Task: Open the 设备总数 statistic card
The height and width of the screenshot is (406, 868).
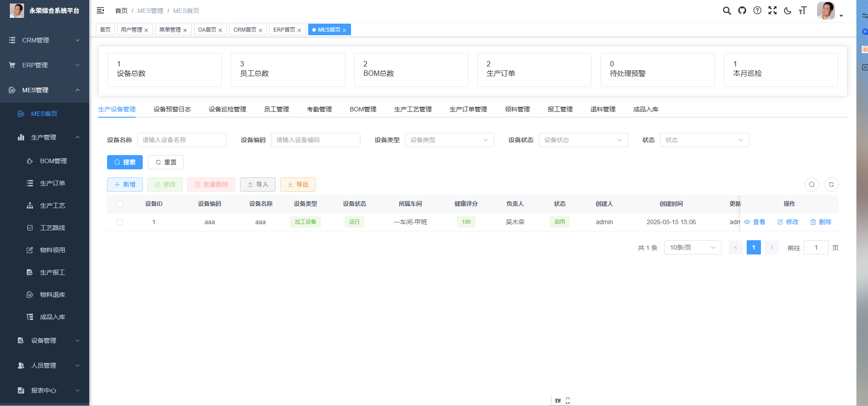Action: click(165, 70)
